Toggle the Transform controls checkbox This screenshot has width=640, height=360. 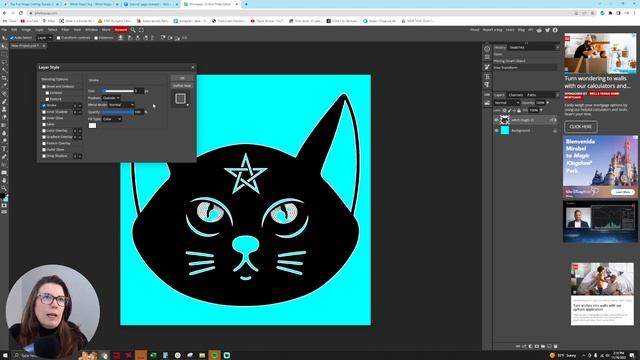pyautogui.click(x=58, y=38)
